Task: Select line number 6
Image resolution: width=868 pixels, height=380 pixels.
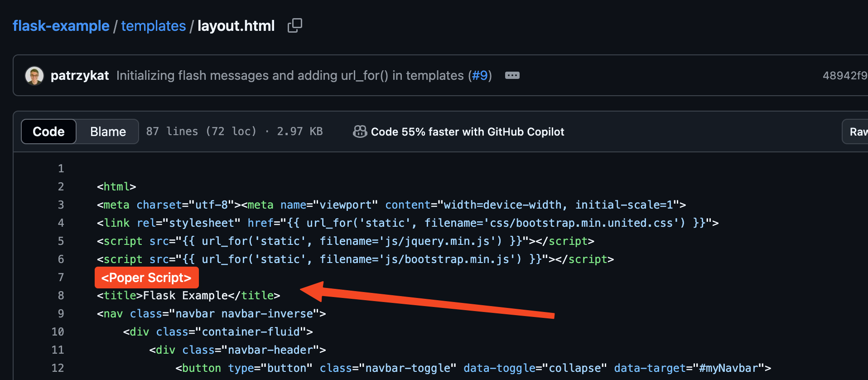Action: pos(61,259)
